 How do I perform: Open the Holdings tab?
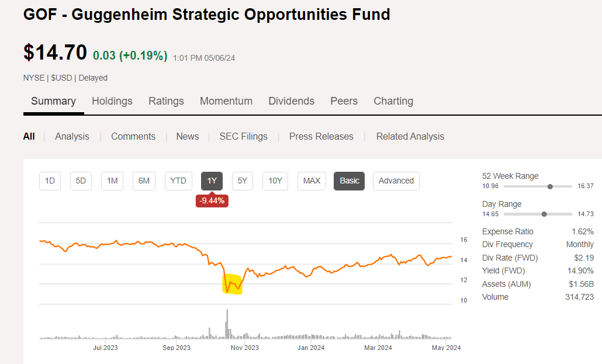pos(112,101)
